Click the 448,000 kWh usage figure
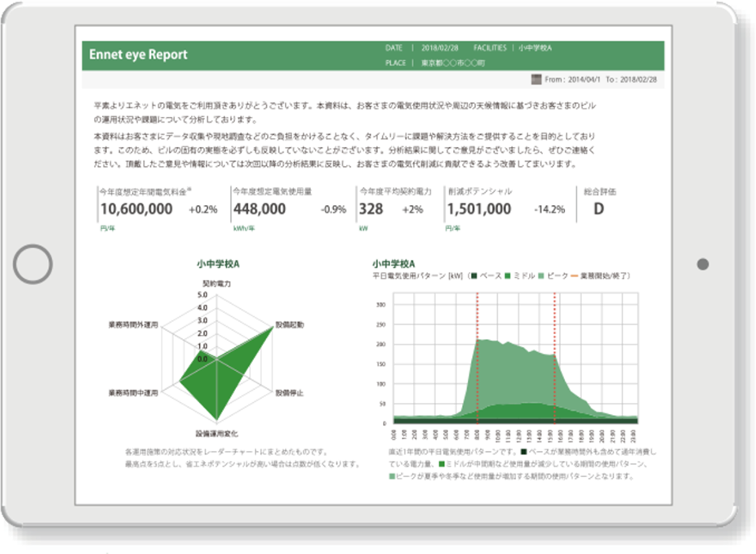This screenshot has height=554, width=756. pyautogui.click(x=259, y=209)
